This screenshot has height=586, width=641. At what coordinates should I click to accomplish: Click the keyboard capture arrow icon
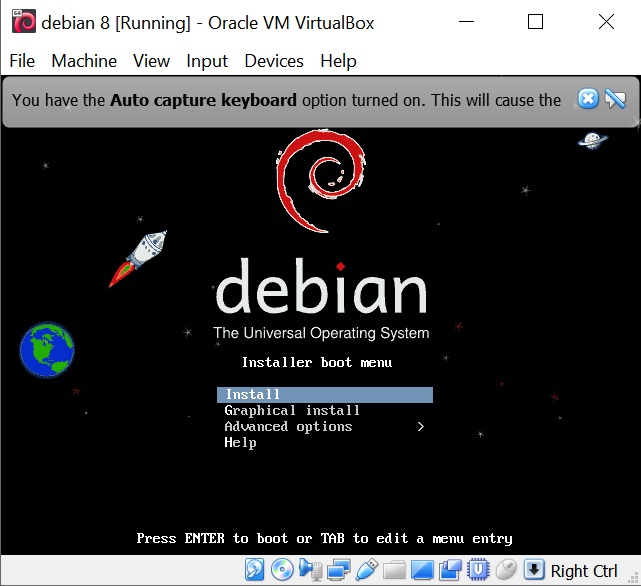click(534, 570)
